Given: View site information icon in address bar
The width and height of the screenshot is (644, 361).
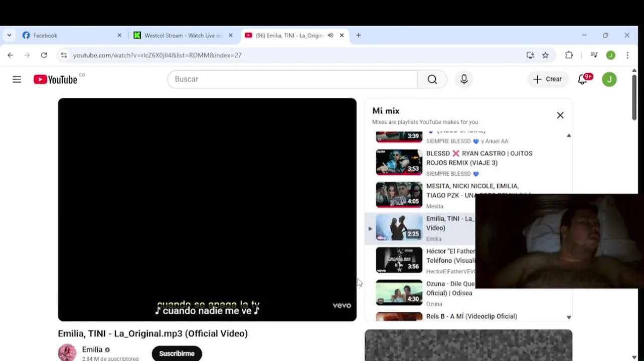Looking at the screenshot, I should [64, 55].
